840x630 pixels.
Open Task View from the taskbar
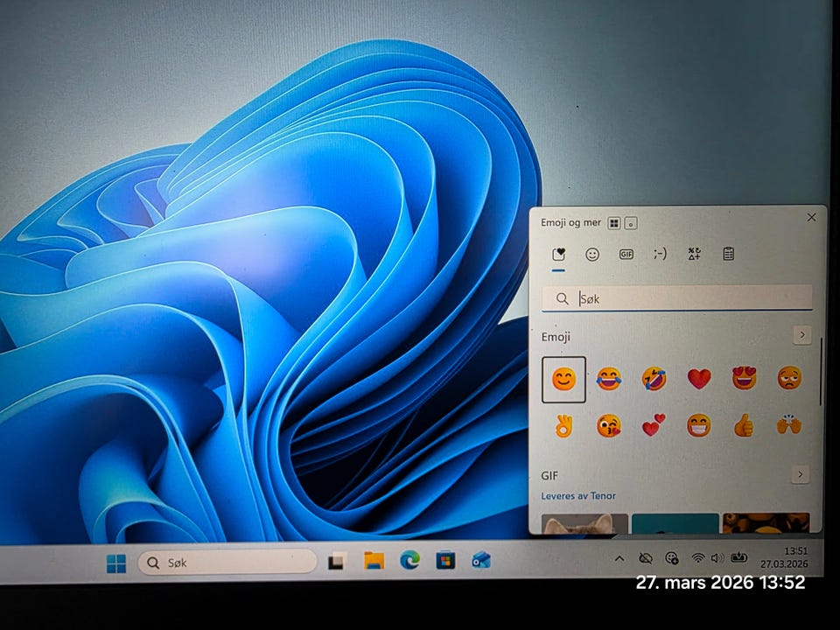tap(336, 562)
